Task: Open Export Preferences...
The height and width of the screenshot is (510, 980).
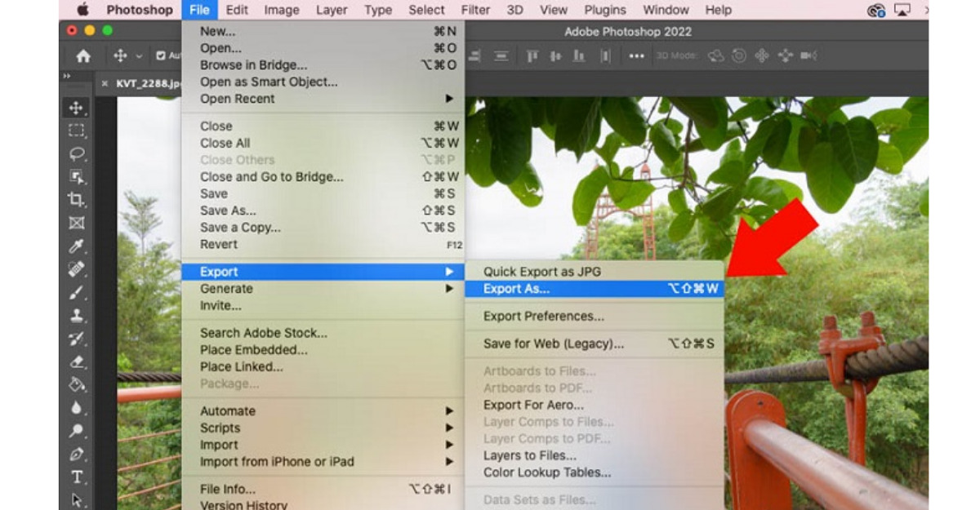Action: [595, 317]
